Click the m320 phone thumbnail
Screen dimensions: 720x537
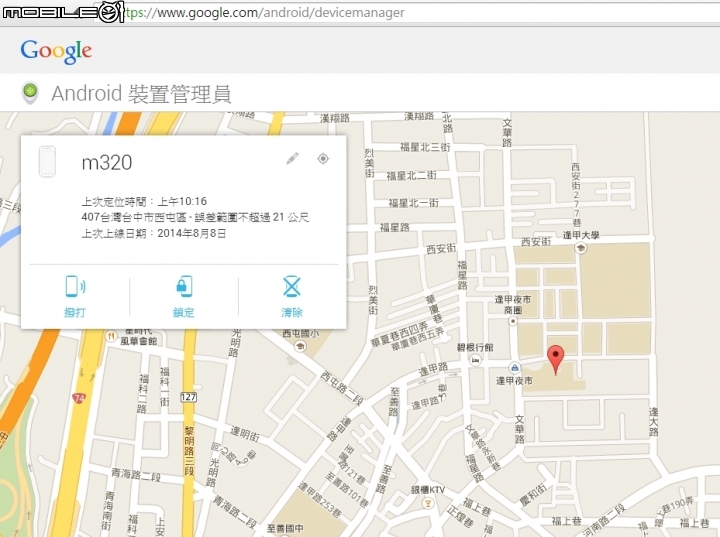pos(47,162)
